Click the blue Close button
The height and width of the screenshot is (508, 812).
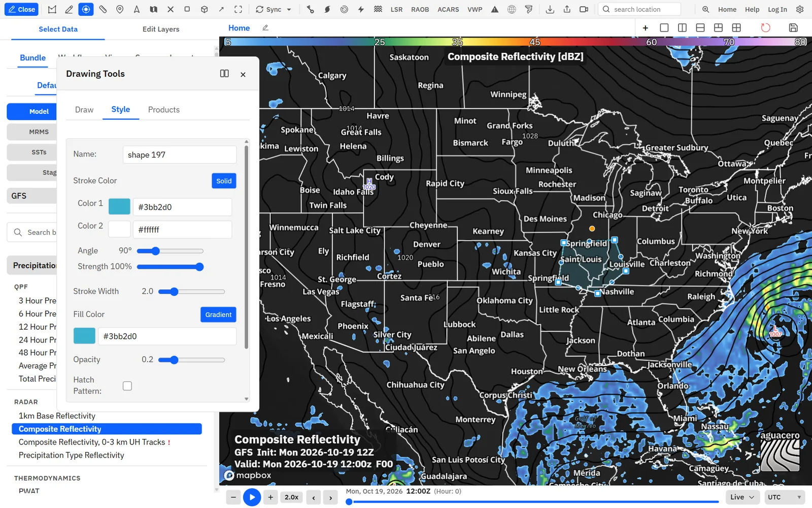(x=21, y=9)
